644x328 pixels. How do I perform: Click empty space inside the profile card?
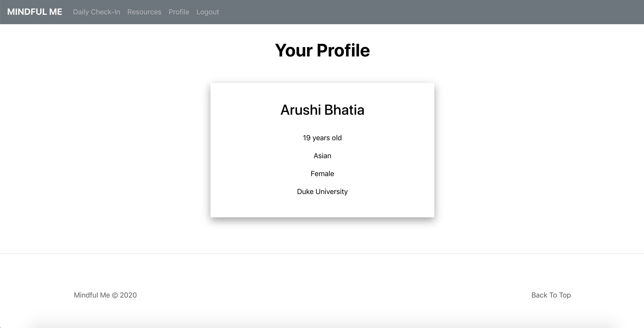point(250,155)
